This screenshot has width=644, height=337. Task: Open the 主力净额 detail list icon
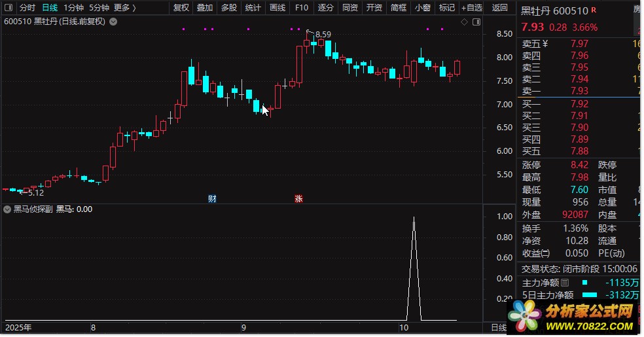[x=565, y=283]
